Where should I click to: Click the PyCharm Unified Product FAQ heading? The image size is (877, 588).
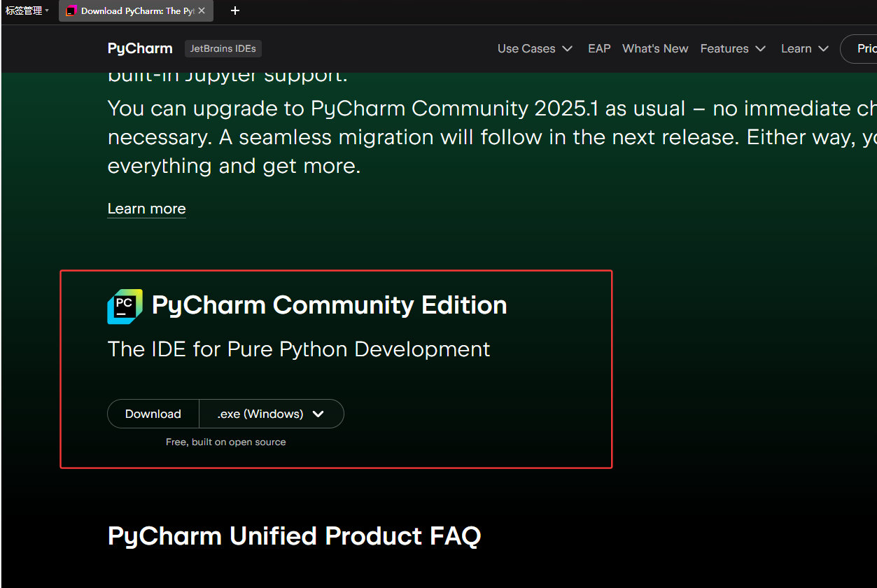(294, 536)
